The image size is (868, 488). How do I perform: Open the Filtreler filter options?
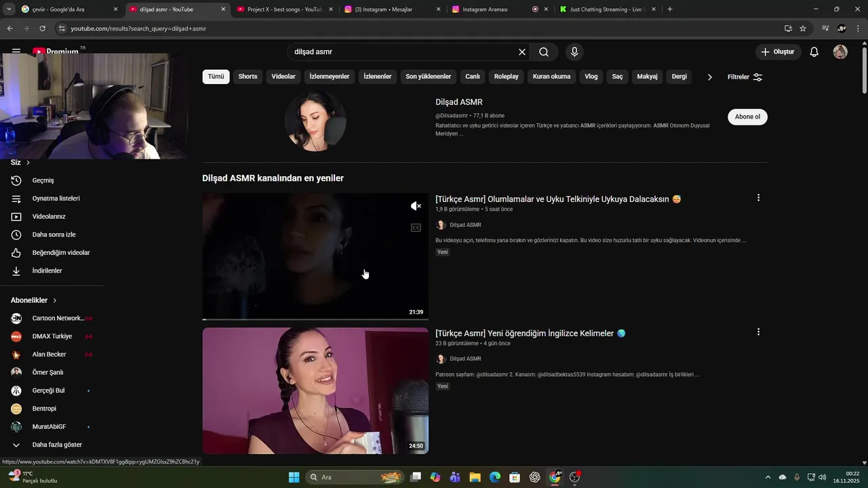745,77
